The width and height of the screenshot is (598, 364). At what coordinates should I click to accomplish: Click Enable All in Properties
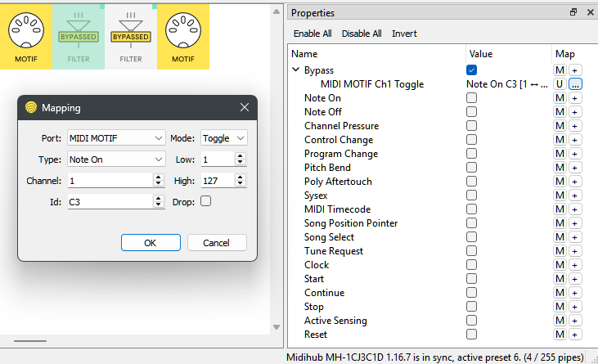click(x=312, y=34)
